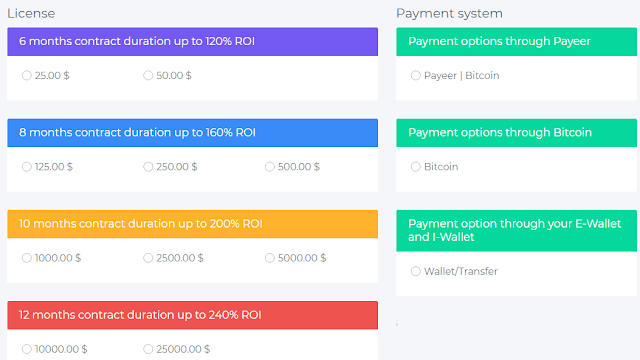
Task: Select the 2500.00 $ license radio button
Action: (x=148, y=258)
